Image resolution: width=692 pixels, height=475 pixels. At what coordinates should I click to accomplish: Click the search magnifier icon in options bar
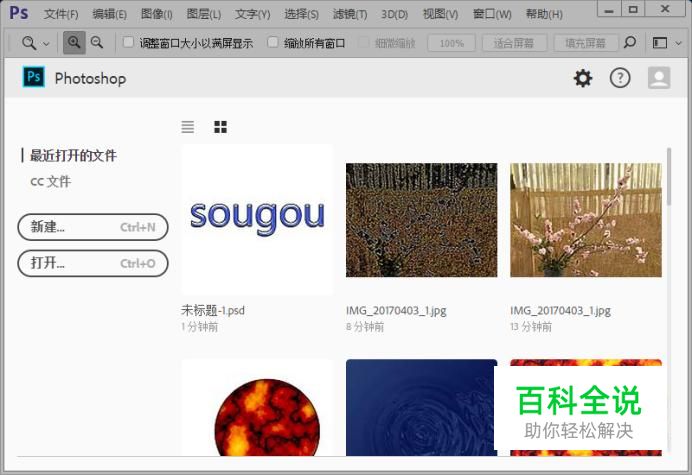(630, 43)
